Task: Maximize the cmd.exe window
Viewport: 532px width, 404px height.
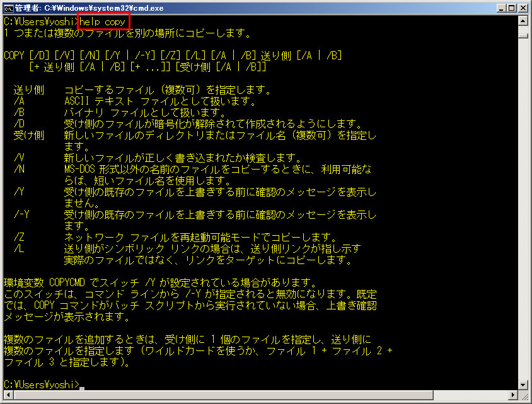Action: point(512,8)
